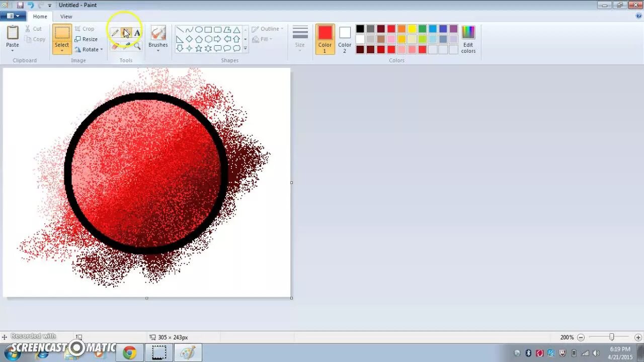The width and height of the screenshot is (644, 362).
Task: Pick the purple color swatch
Action: click(x=453, y=29)
